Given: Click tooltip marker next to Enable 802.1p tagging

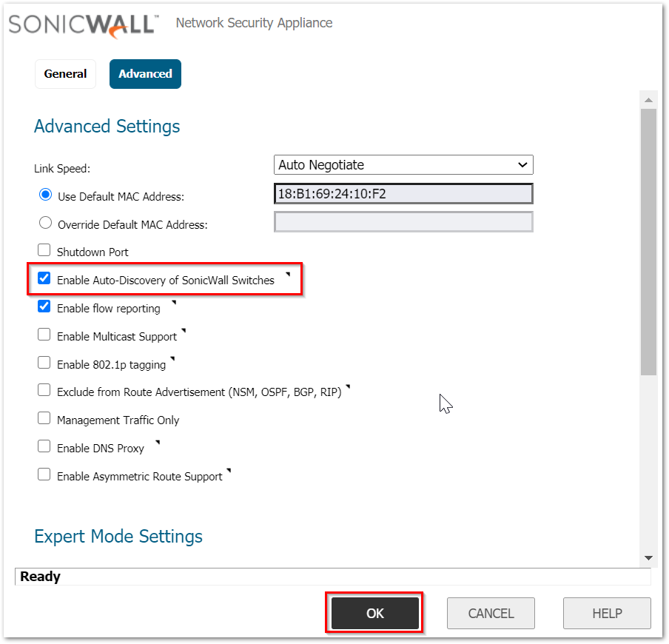Looking at the screenshot, I should pyautogui.click(x=172, y=359).
